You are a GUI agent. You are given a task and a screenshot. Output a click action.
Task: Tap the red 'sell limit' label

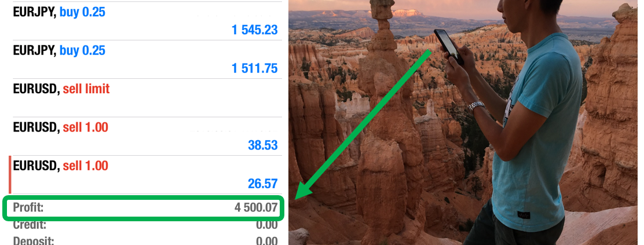point(86,89)
